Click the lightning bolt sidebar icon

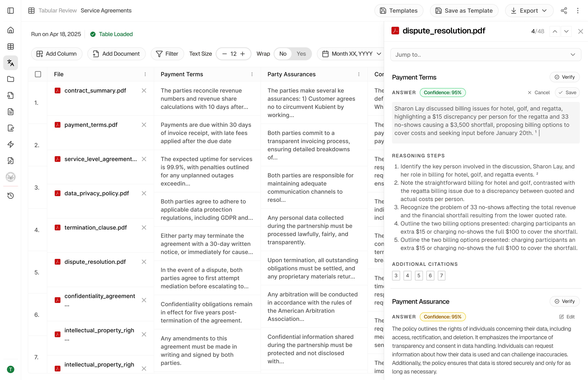[x=11, y=144]
